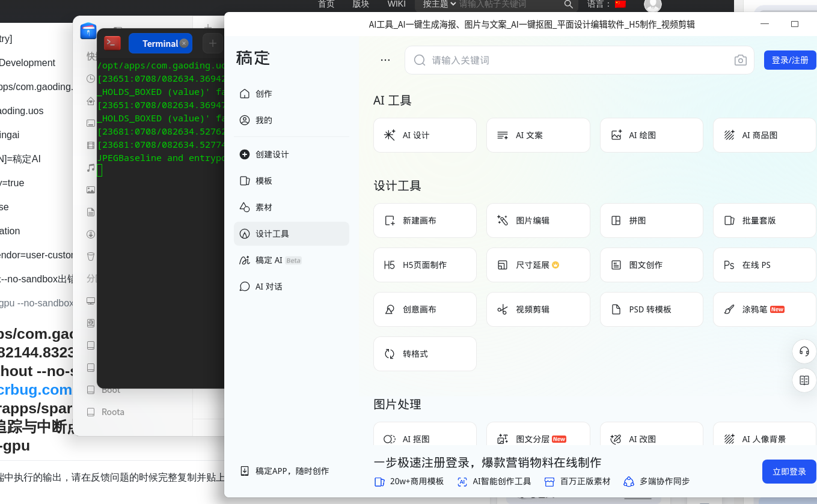Focus the 请输入关键词 search field
Screen dimensions: 817x504
point(580,60)
